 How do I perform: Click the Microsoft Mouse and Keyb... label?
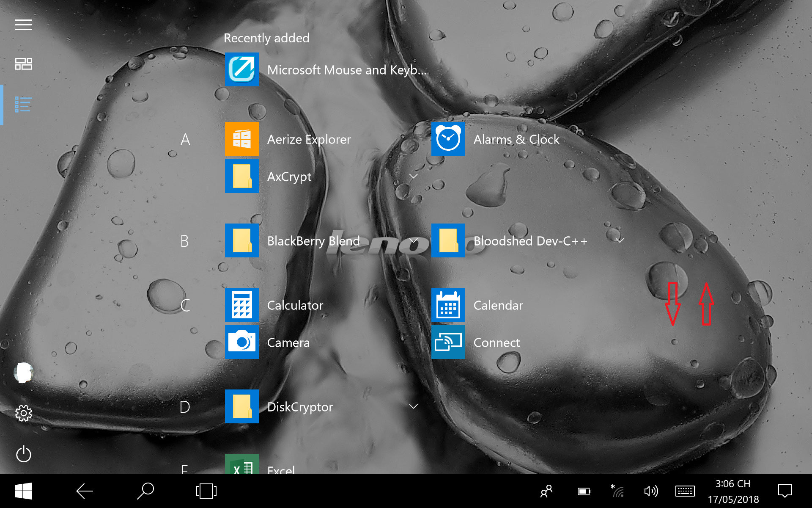click(347, 70)
